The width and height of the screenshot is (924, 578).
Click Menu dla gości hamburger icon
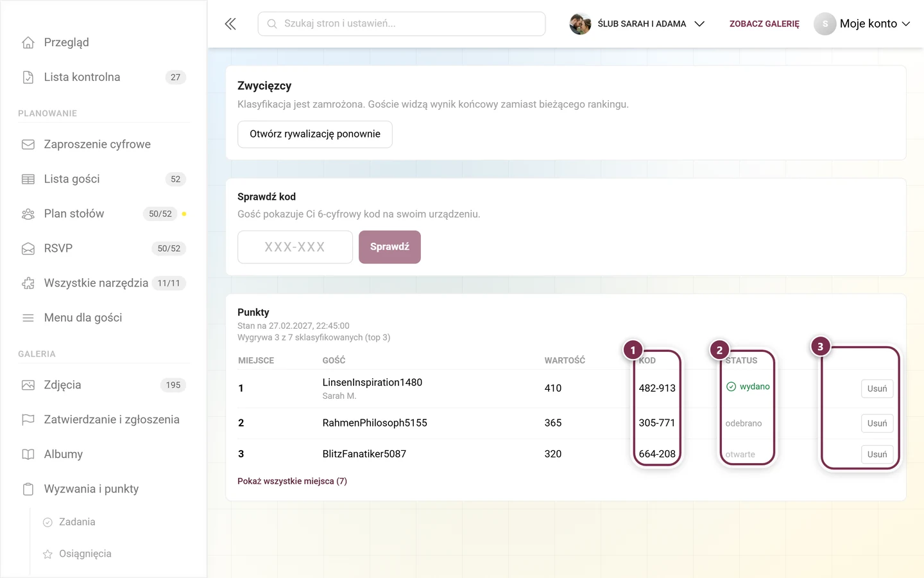pos(28,318)
